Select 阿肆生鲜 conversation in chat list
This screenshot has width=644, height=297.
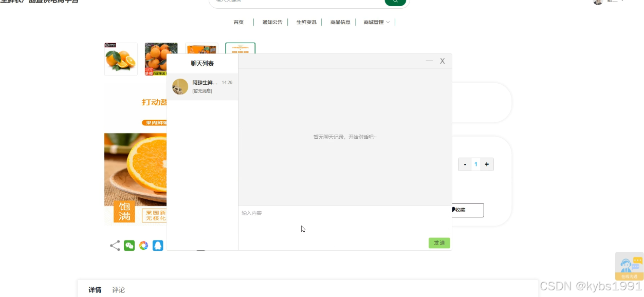[203, 86]
